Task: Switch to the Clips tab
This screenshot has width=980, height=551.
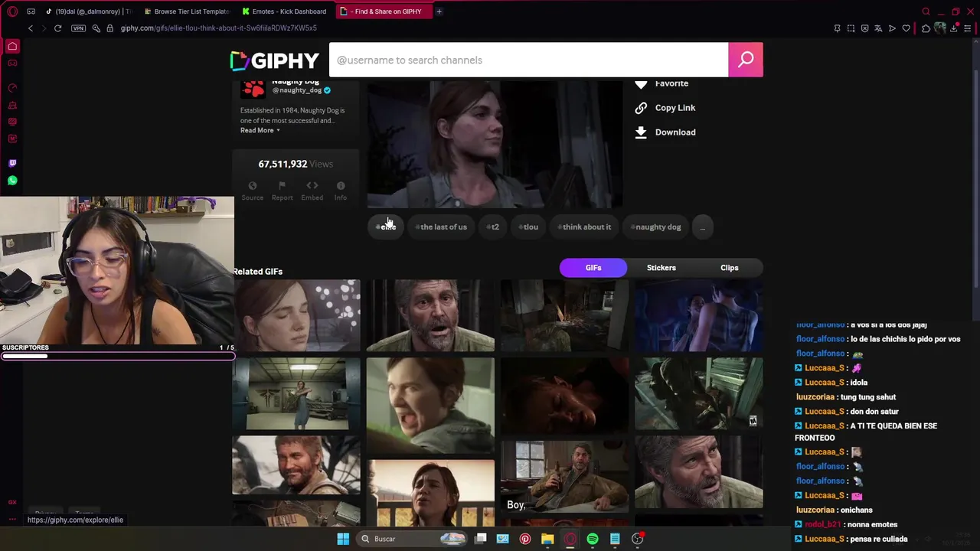Action: [x=730, y=268]
